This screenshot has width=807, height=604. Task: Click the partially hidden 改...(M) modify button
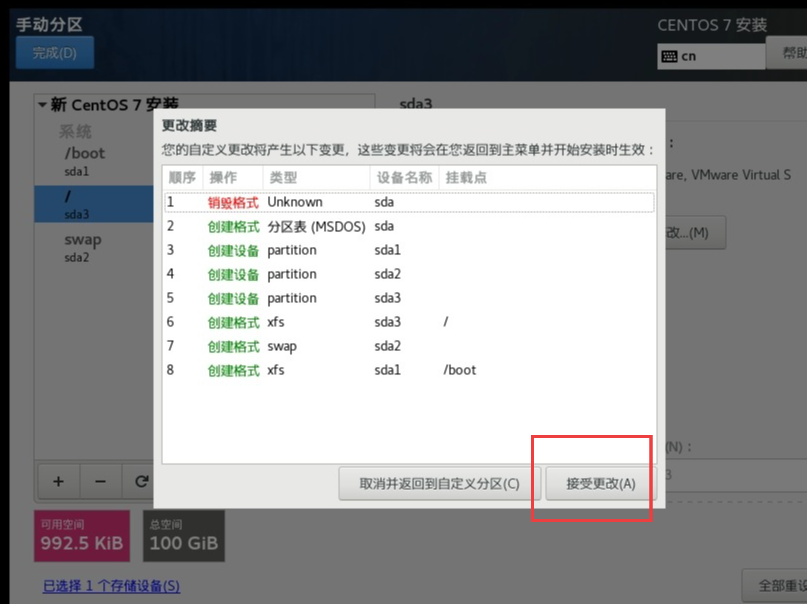coord(695,233)
